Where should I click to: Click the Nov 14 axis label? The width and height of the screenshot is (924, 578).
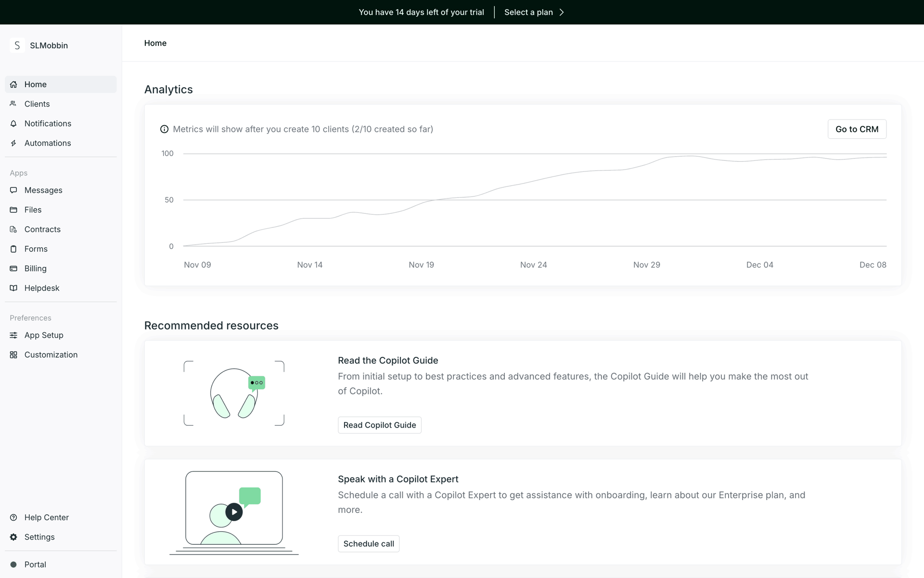pos(310,265)
